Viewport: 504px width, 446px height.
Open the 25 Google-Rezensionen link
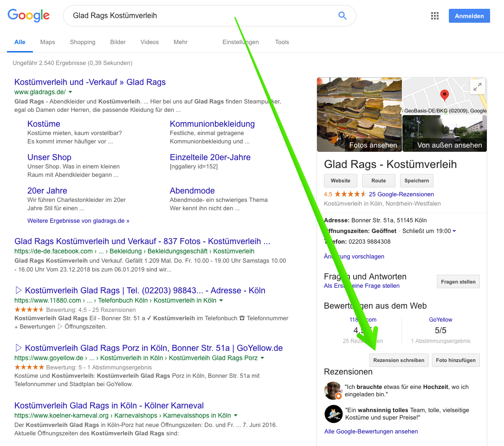point(401,194)
